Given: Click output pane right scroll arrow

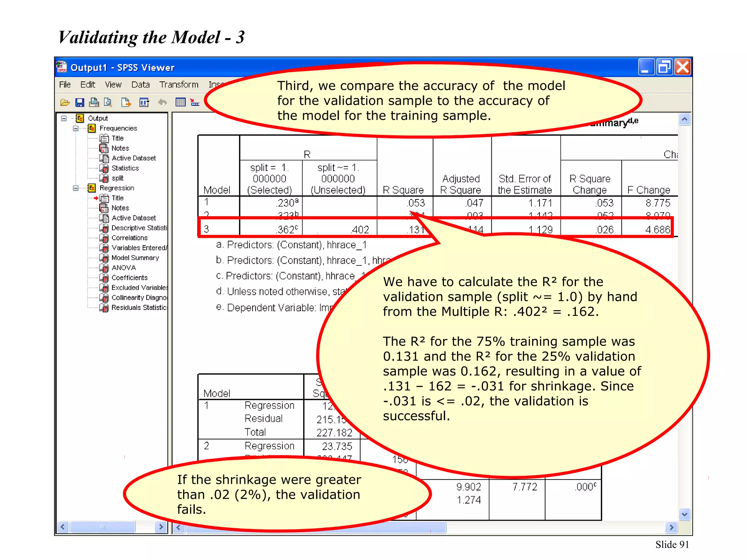Looking at the screenshot, I should coord(671,527).
